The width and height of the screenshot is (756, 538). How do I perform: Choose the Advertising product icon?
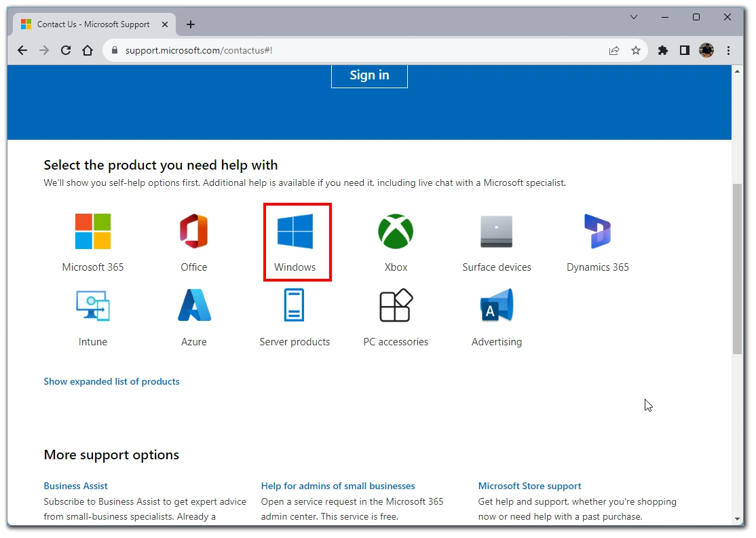pyautogui.click(x=497, y=305)
